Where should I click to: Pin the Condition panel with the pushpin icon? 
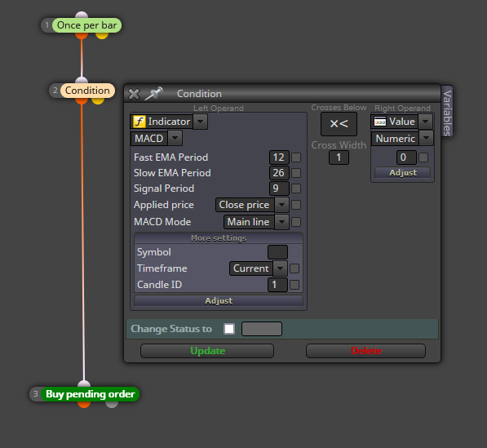click(x=154, y=93)
